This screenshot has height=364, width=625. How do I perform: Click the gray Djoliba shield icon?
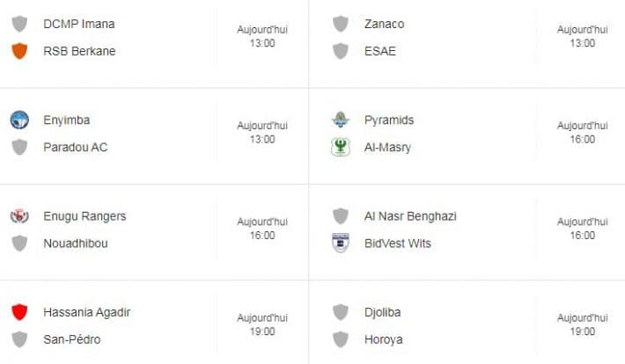[341, 312]
